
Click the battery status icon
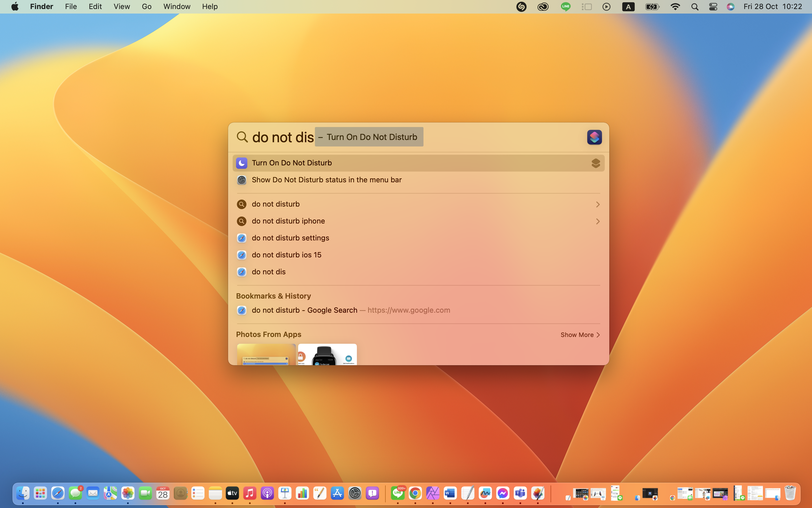[x=652, y=7]
